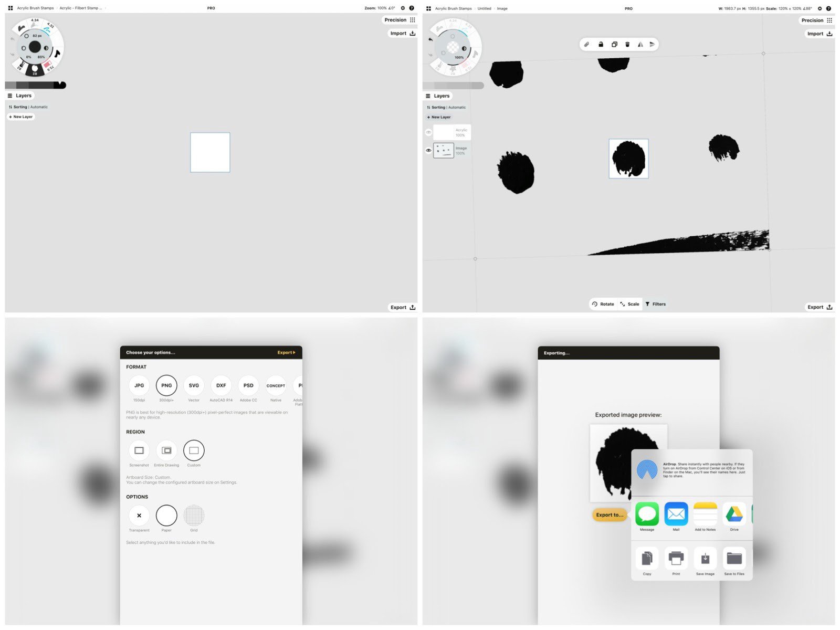Tap the Copy action in share sheet
Image resolution: width=840 pixels, height=630 pixels.
pos(647,559)
